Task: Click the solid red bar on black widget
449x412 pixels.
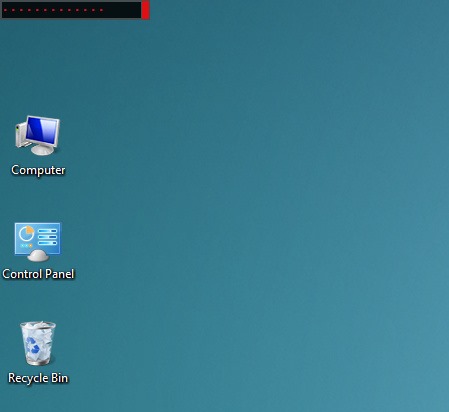Action: (145, 10)
